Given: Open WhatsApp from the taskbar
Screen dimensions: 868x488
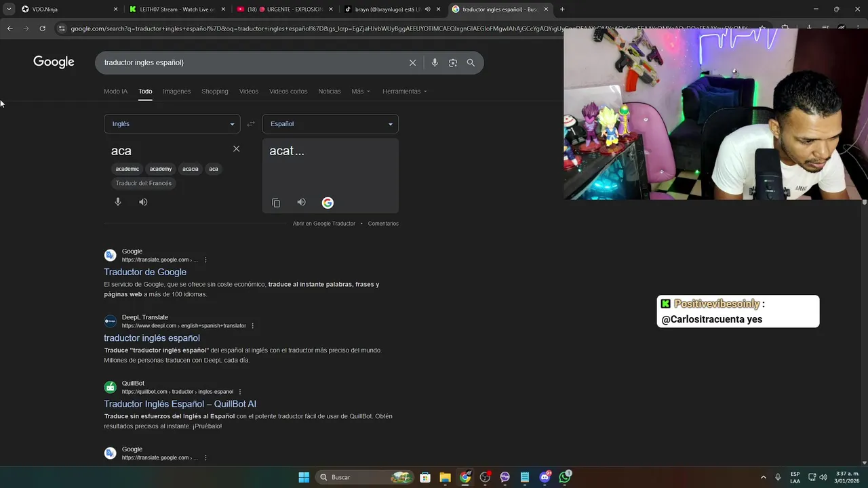Looking at the screenshot, I should coord(565,477).
